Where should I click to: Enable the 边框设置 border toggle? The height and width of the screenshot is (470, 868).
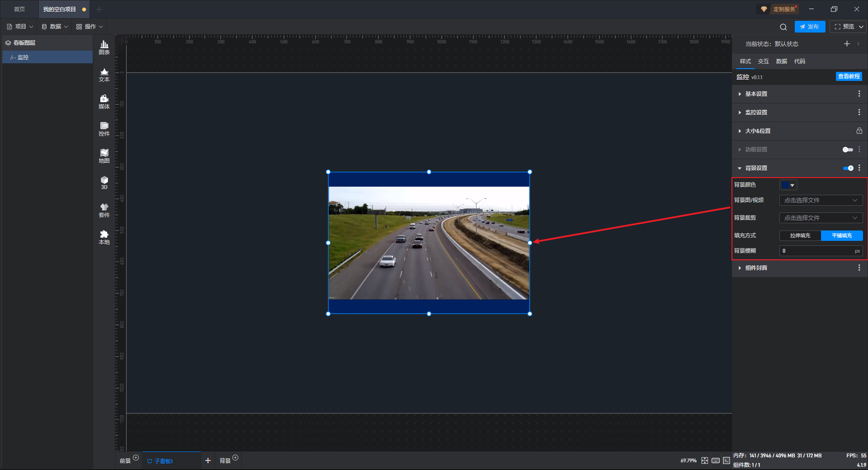848,150
